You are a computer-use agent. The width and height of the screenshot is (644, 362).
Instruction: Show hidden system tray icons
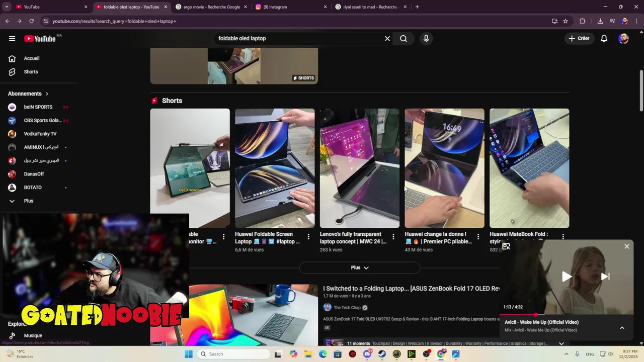point(567,354)
